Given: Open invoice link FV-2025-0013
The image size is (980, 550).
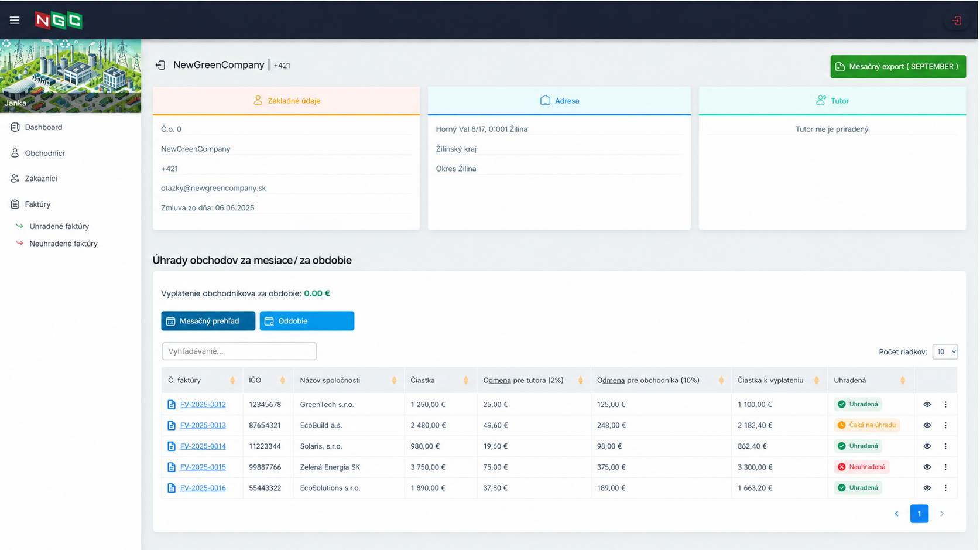Looking at the screenshot, I should [203, 425].
